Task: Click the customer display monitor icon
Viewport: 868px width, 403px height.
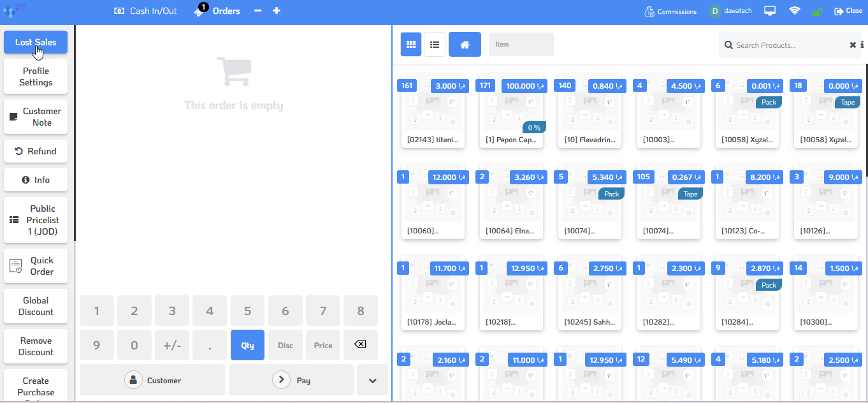Action: 770,11
